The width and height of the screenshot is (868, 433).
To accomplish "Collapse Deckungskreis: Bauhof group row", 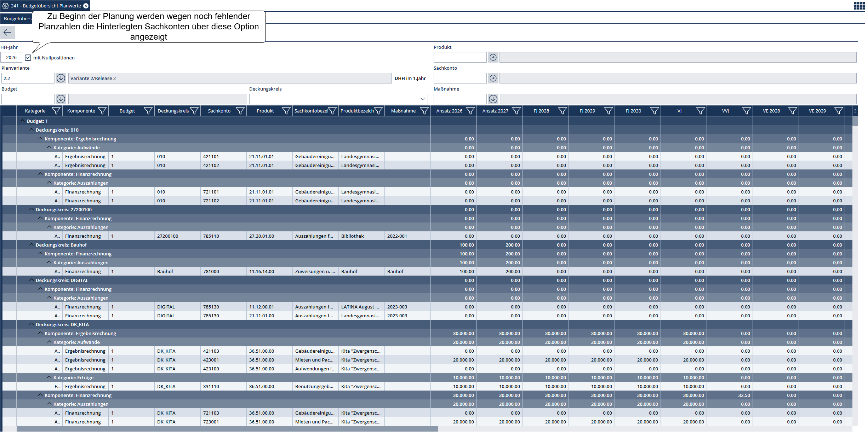I will [x=32, y=245].
